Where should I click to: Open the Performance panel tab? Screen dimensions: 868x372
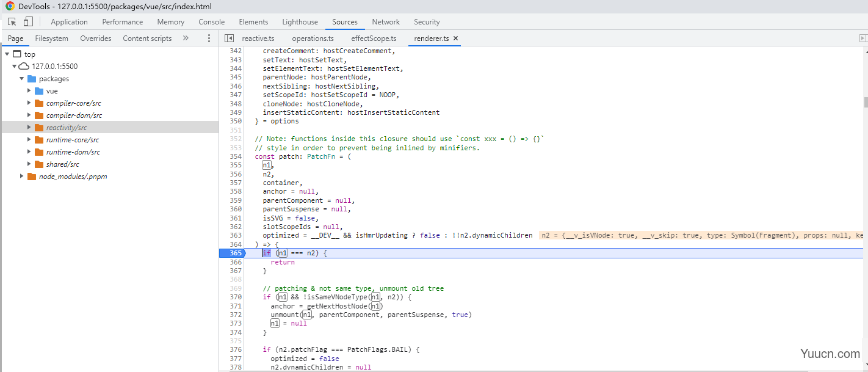(122, 21)
